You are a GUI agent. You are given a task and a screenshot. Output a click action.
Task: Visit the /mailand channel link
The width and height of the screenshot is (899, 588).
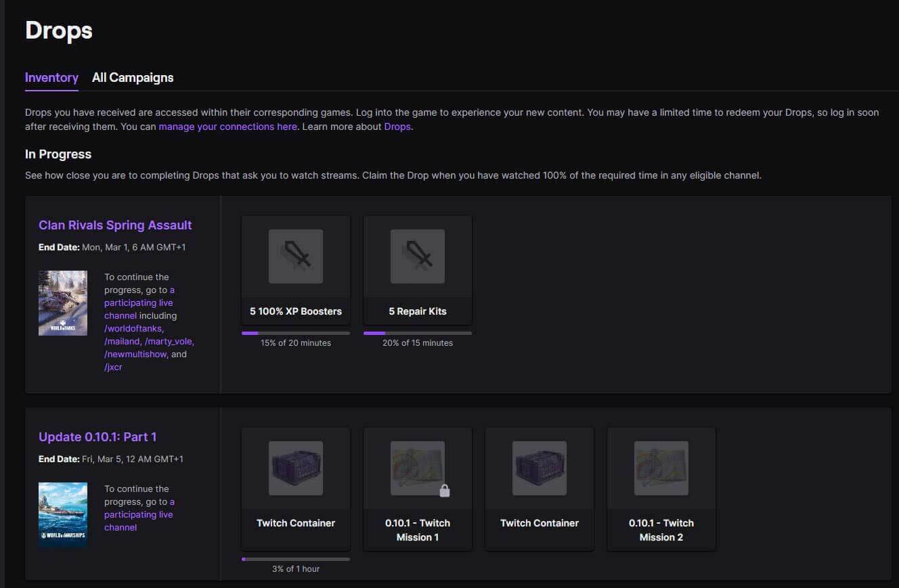(x=122, y=342)
